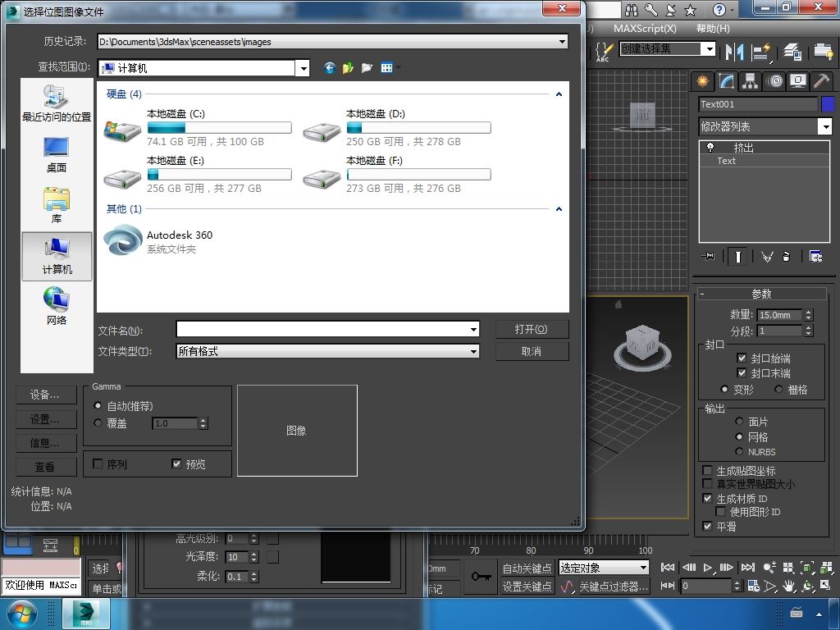Open the Utilities panel hammer tab

click(822, 81)
